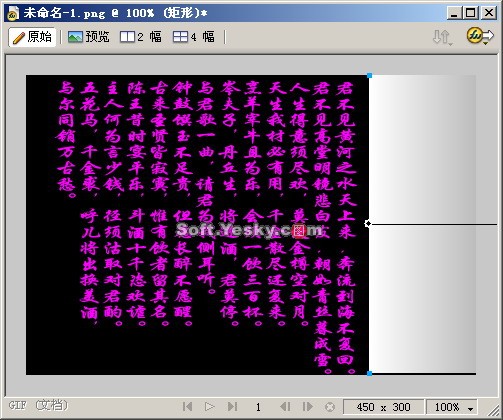The height and width of the screenshot is (420, 503).
Task: Click the exit bitmap mode stop icon
Action: 329,407
